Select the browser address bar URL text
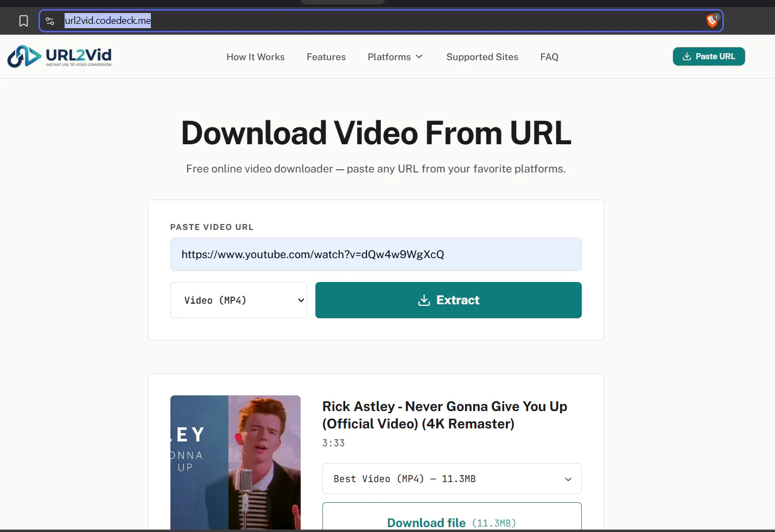 click(107, 21)
